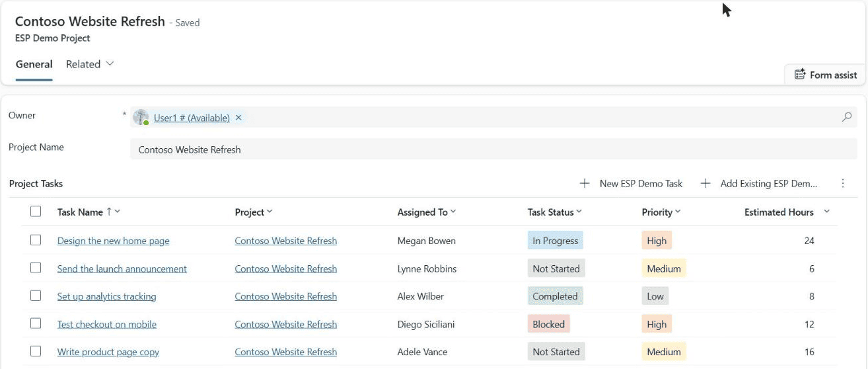The width and height of the screenshot is (868, 369).
Task: Open the Test checkout on mobile task
Action: (x=107, y=324)
